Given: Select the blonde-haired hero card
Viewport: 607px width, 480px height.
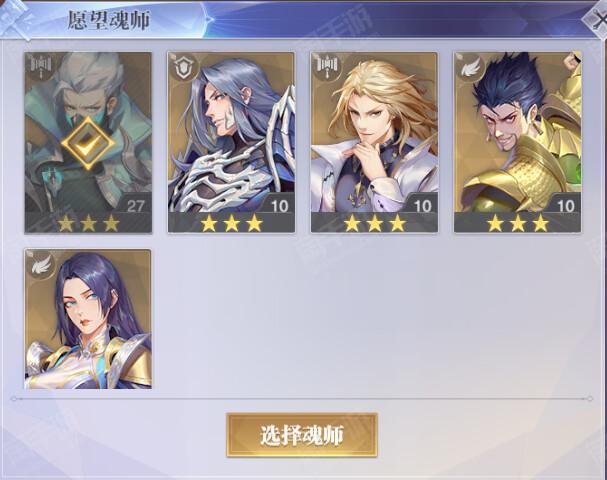Looking at the screenshot, I should (374, 142).
